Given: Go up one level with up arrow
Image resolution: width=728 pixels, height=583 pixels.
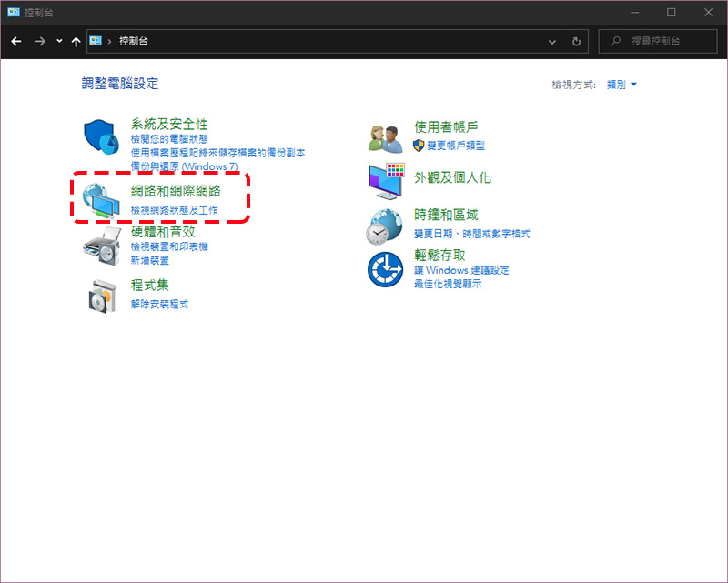Looking at the screenshot, I should point(76,42).
